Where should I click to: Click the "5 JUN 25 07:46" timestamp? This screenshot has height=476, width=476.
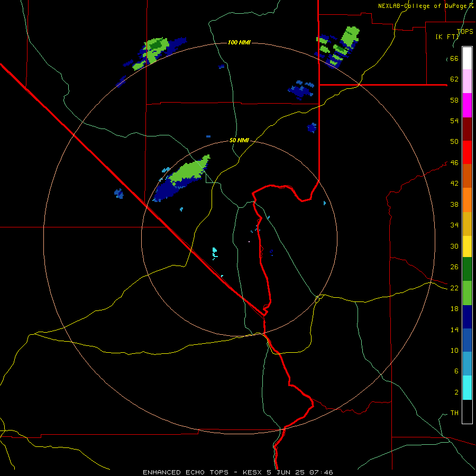click(x=300, y=472)
